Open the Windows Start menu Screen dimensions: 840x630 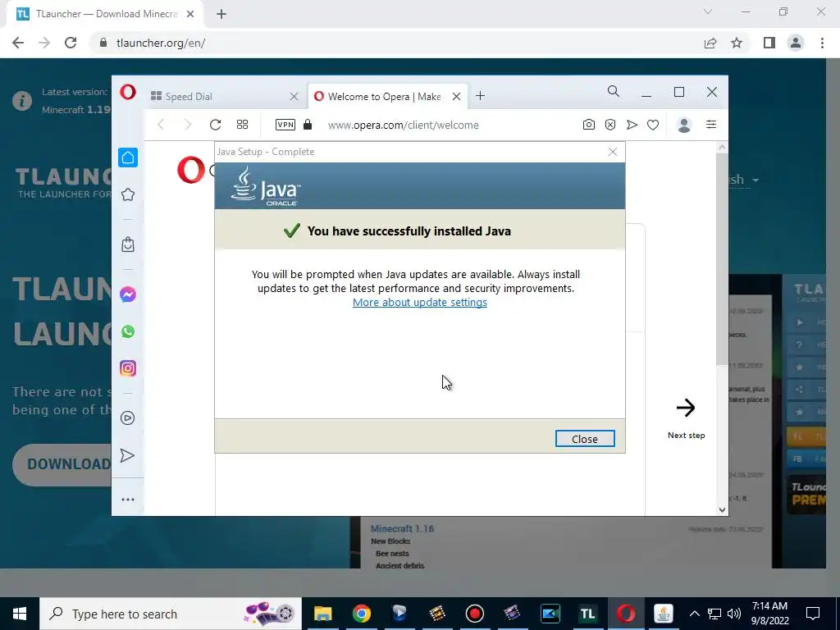[20, 614]
